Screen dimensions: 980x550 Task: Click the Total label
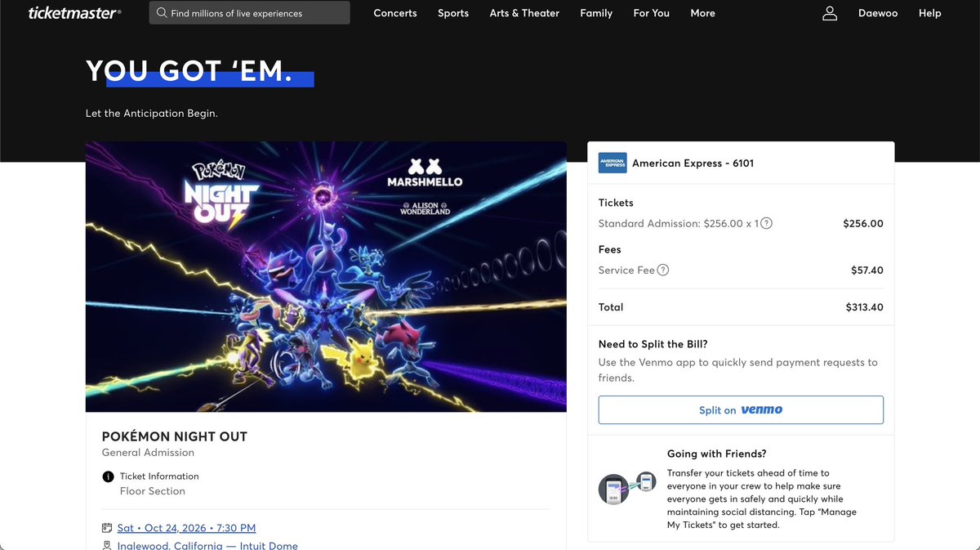[x=611, y=308]
